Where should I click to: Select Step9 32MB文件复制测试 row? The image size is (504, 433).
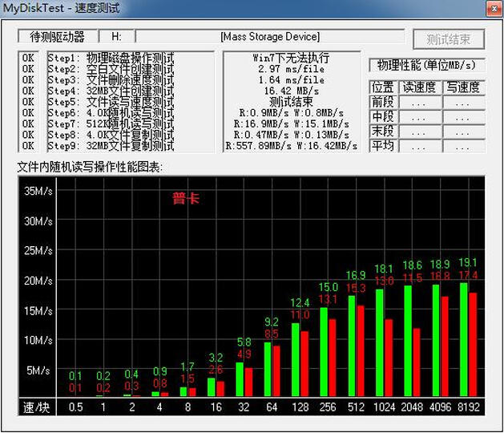click(x=111, y=146)
